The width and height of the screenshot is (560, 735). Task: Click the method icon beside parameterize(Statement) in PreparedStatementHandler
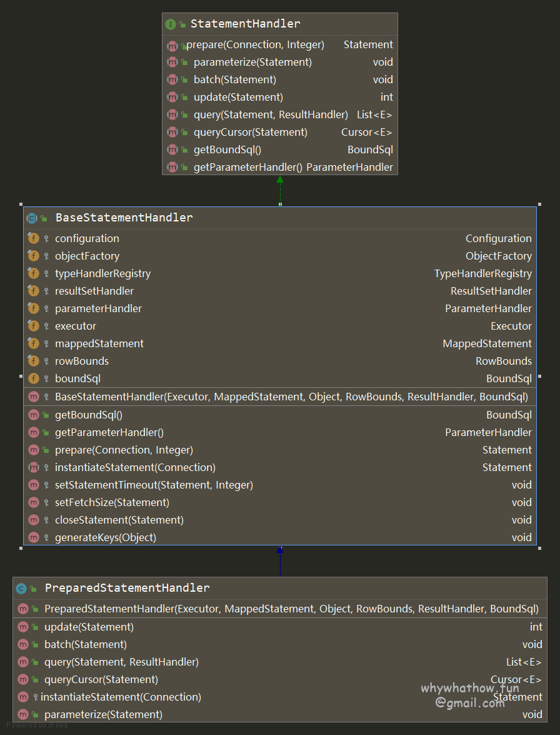pyautogui.click(x=23, y=714)
